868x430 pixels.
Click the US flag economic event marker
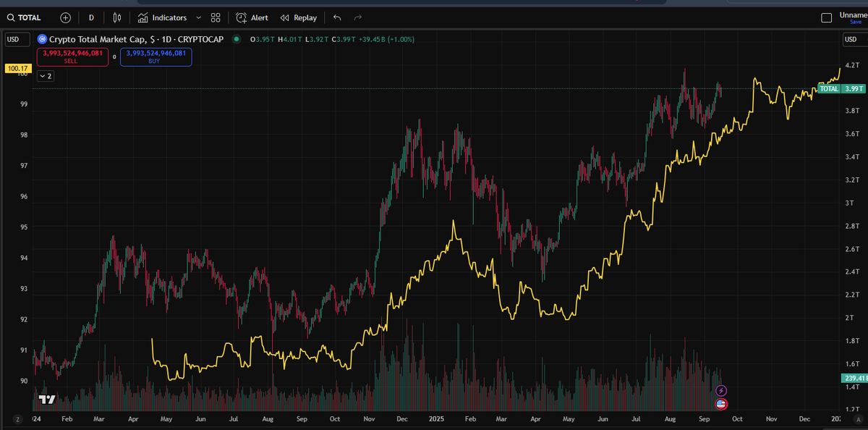click(720, 404)
